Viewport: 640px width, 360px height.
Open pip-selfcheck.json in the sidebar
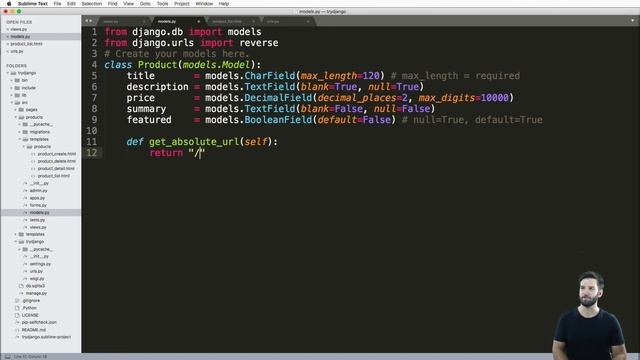pyautogui.click(x=39, y=322)
